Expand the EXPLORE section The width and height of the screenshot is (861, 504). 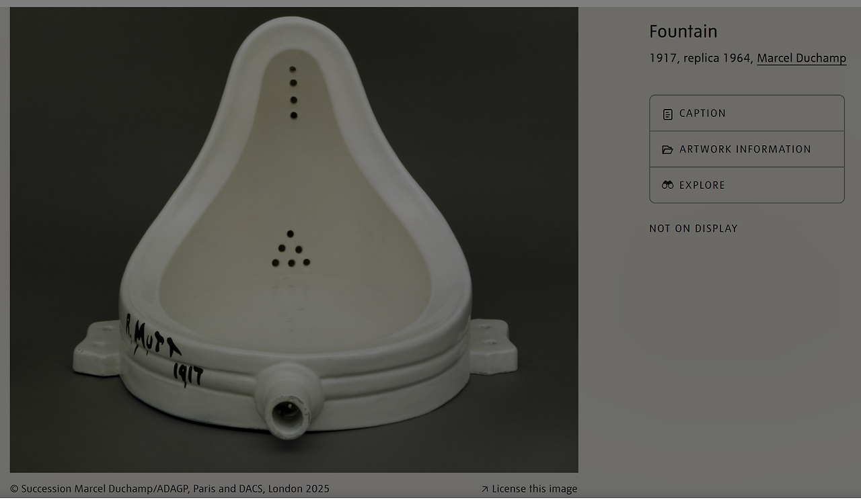coord(747,185)
